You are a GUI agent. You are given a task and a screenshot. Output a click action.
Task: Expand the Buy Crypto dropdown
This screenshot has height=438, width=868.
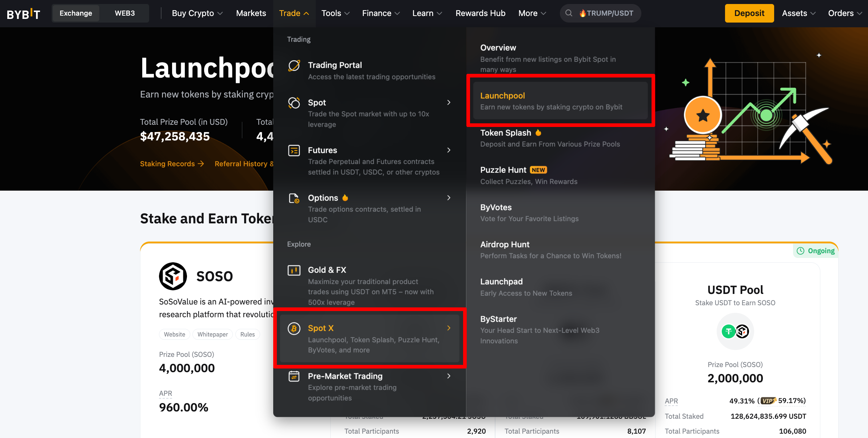tap(197, 13)
